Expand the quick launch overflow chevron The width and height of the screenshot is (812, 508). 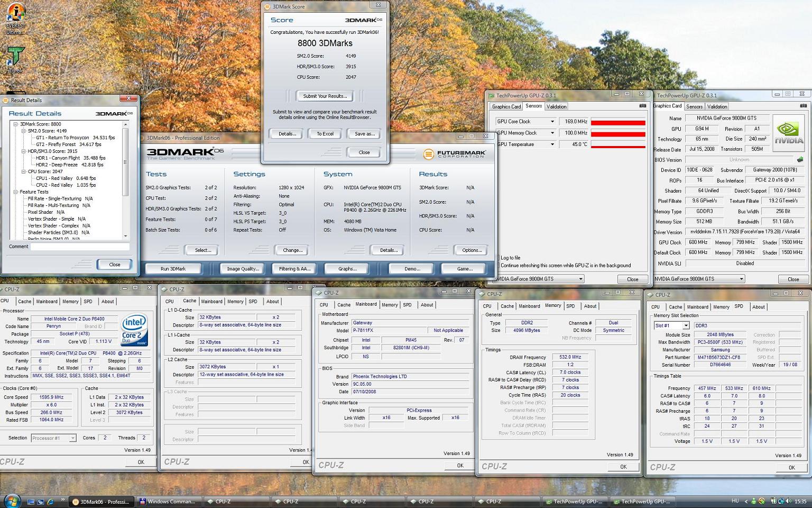point(62,500)
